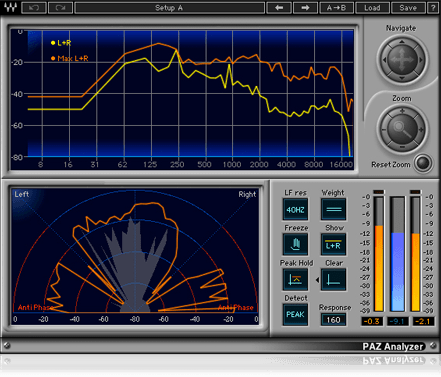
Task: Click the Reset Zoom round button
Action: 423,163
